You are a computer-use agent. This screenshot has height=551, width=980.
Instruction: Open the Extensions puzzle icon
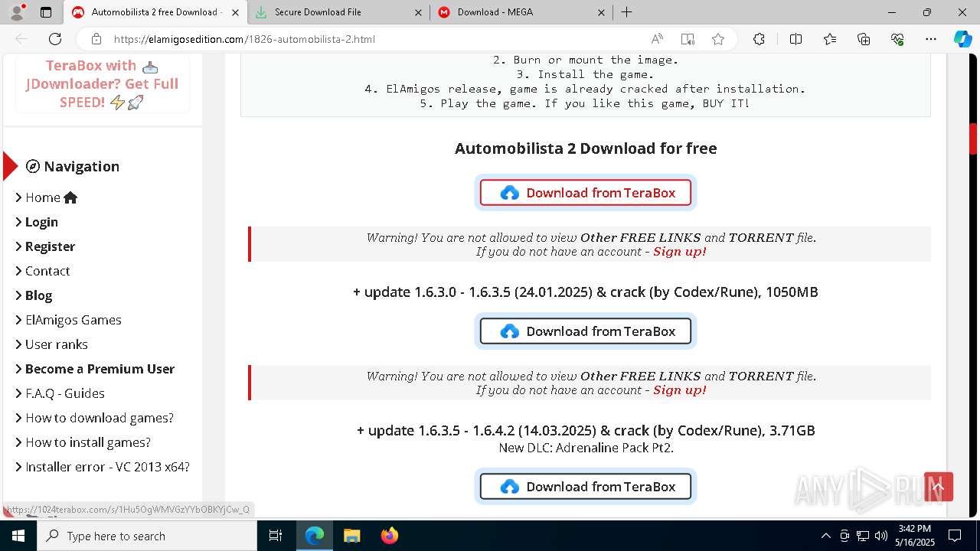pyautogui.click(x=759, y=39)
